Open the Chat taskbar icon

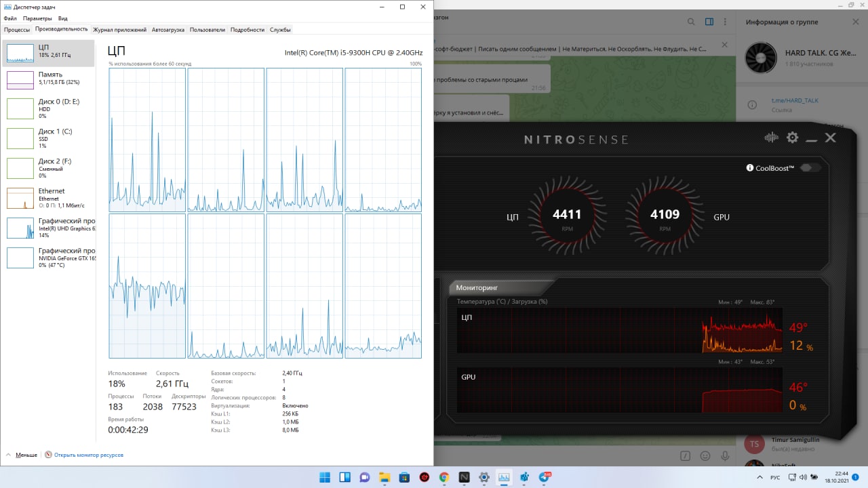click(x=364, y=477)
